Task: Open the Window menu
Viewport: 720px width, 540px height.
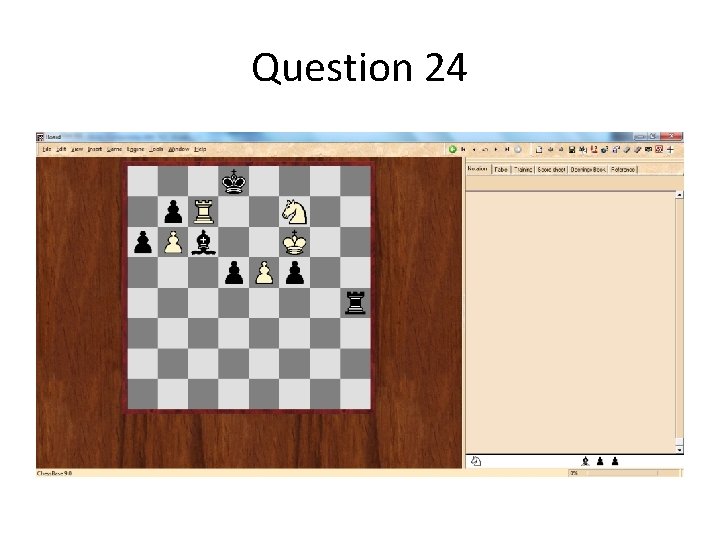Action: point(179,149)
